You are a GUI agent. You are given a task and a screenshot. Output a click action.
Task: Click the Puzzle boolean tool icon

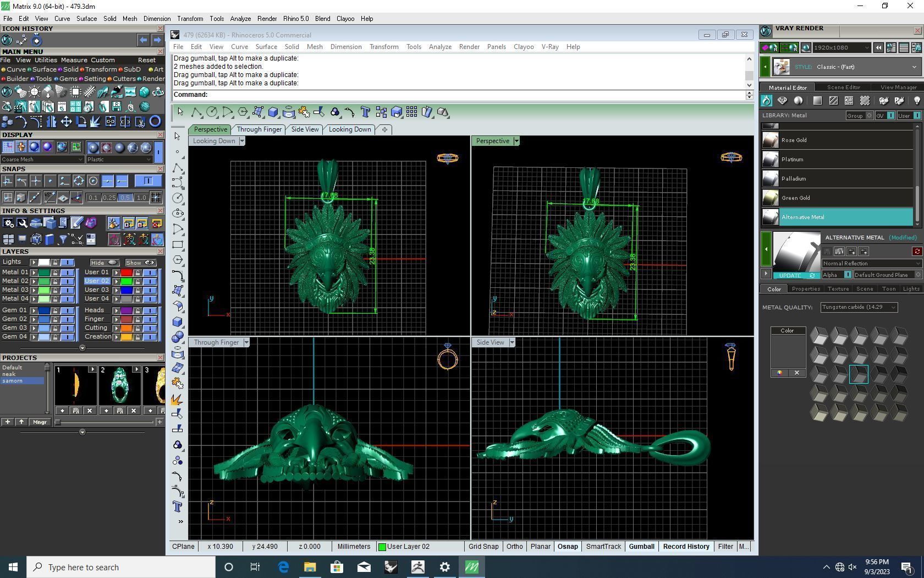[x=304, y=112]
